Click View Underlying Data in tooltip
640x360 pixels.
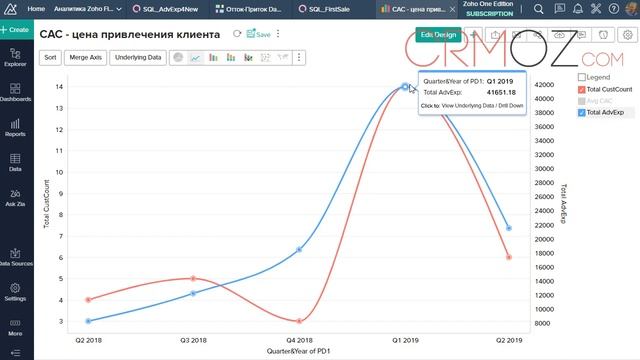click(468, 106)
